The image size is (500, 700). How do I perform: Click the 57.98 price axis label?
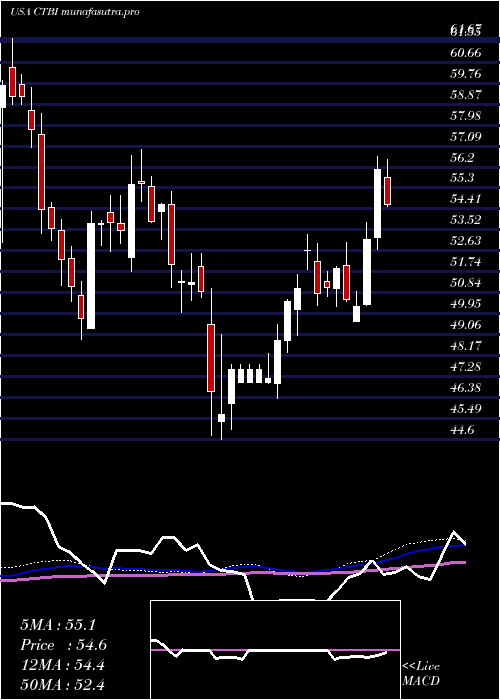pos(466,116)
